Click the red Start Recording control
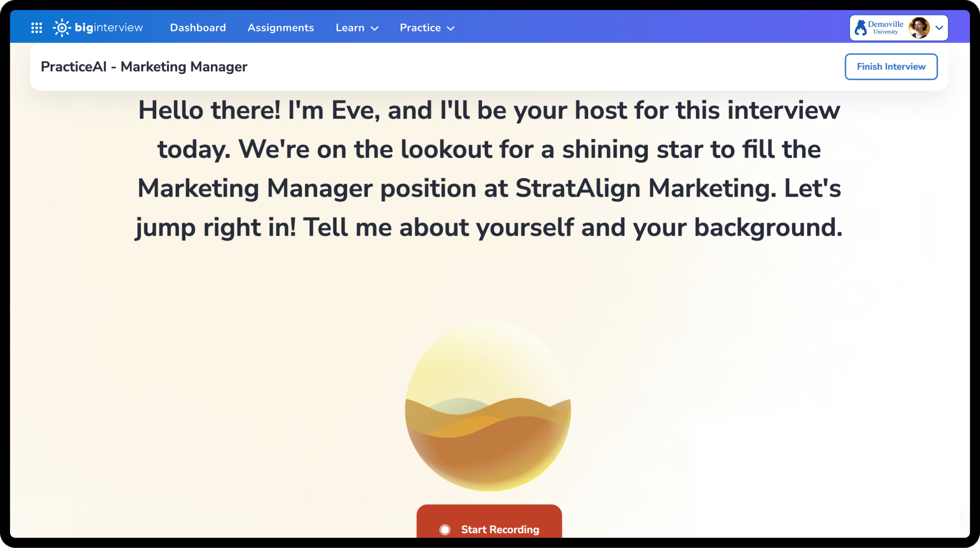The image size is (980, 548). [488, 530]
